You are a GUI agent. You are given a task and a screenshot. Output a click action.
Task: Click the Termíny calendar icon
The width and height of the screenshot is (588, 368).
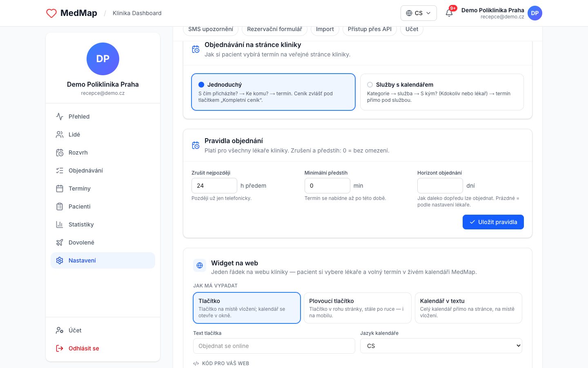pos(60,188)
